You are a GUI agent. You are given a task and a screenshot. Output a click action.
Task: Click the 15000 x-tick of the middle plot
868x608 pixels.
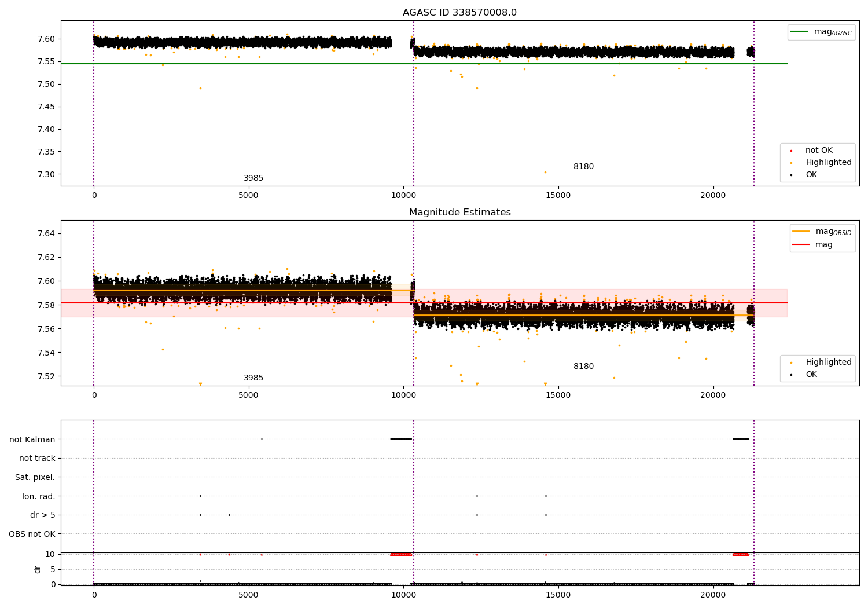pyautogui.click(x=558, y=395)
